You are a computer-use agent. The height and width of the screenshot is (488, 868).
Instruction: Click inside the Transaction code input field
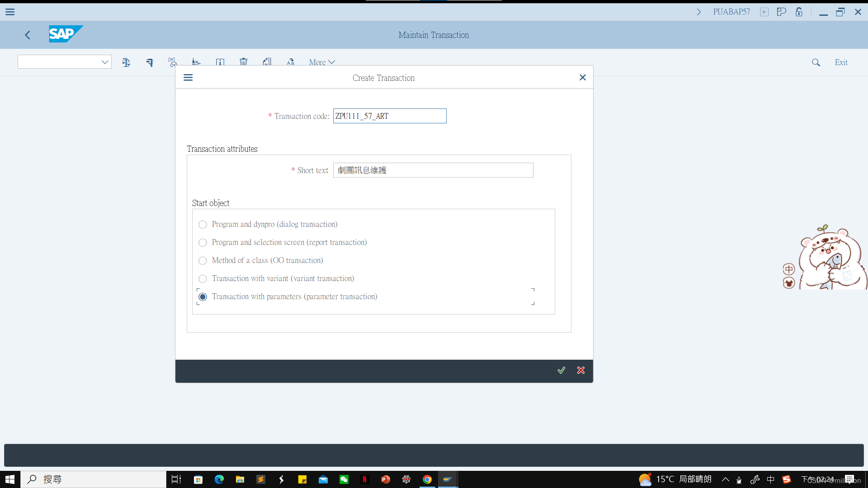389,116
